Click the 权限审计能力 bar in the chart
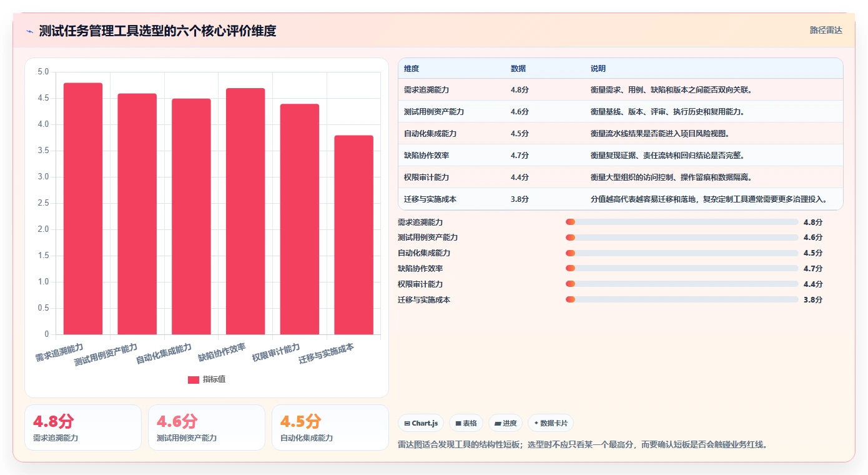The height and width of the screenshot is (475, 868). pyautogui.click(x=300, y=219)
